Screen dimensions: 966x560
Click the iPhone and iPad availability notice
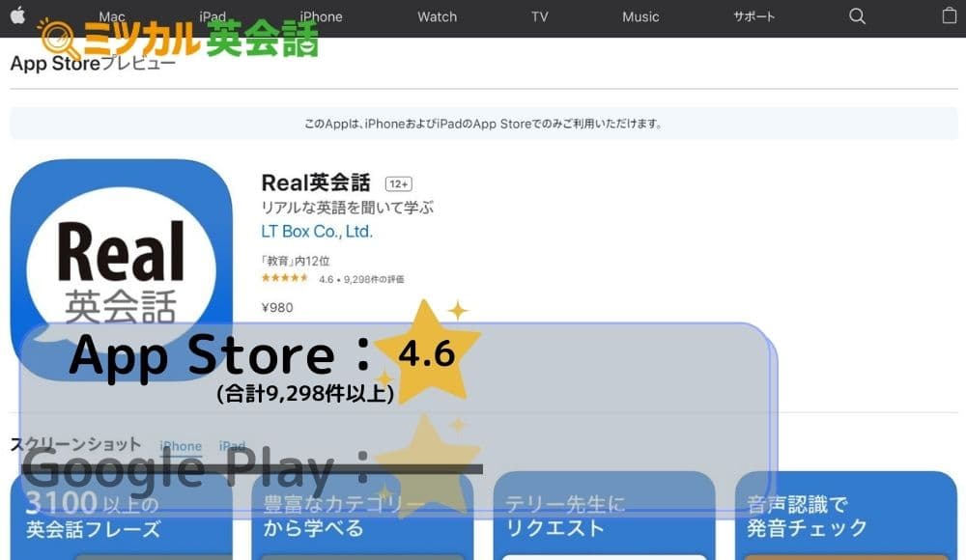[x=484, y=124]
